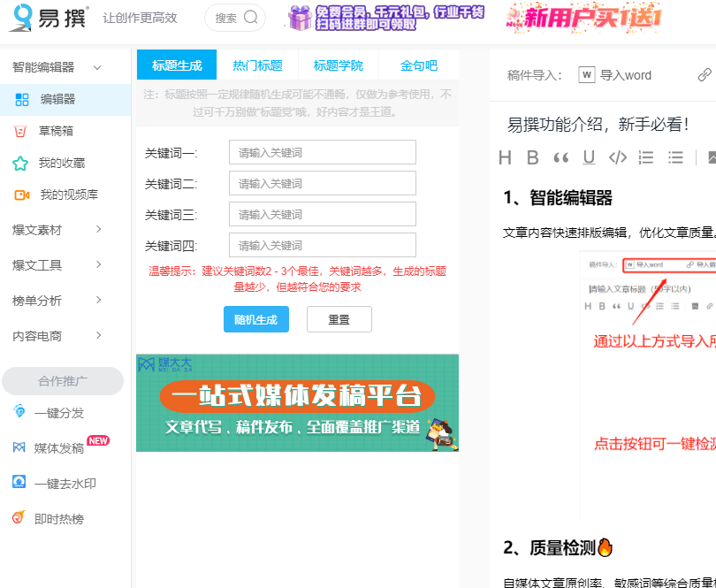Open 我的收藏 sidebar item
The width and height of the screenshot is (716, 588).
(x=65, y=163)
